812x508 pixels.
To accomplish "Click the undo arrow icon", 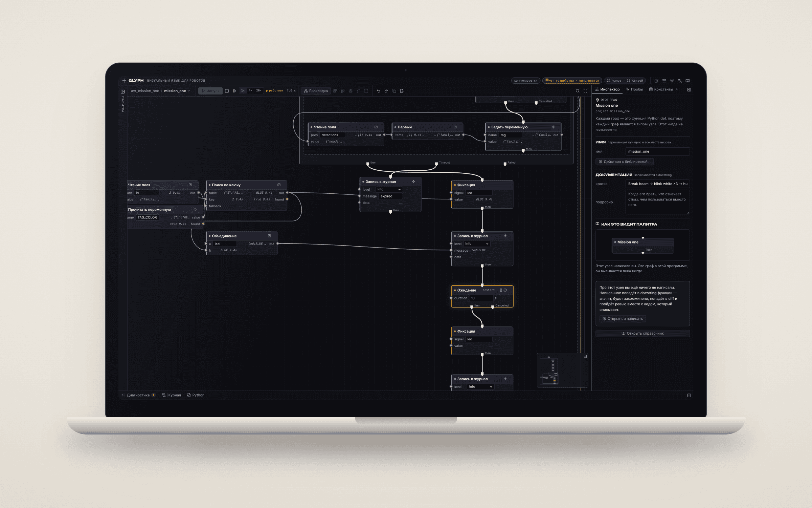I will coord(378,91).
